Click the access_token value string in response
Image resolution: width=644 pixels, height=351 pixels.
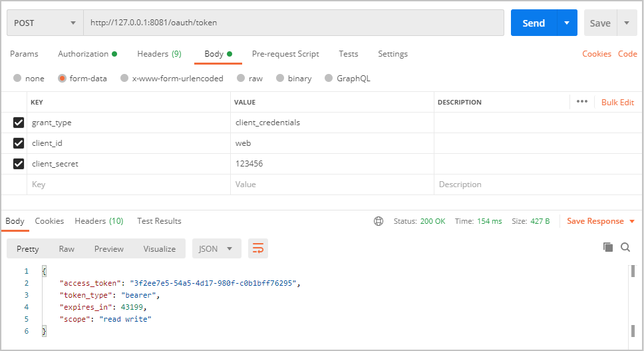point(213,283)
